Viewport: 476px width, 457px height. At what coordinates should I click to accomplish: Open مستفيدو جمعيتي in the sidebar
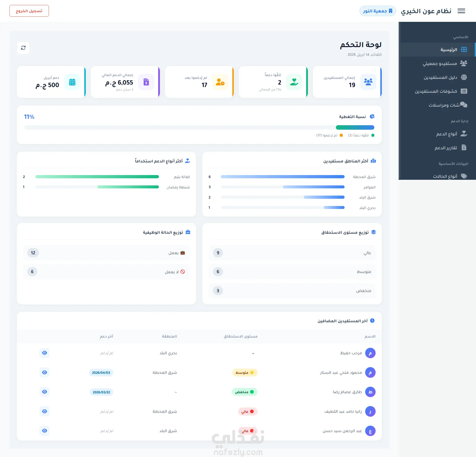[x=440, y=63]
